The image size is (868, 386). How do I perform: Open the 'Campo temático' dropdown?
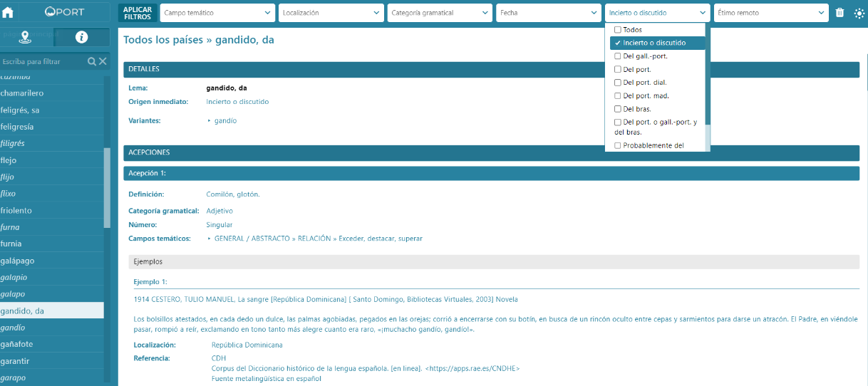217,13
